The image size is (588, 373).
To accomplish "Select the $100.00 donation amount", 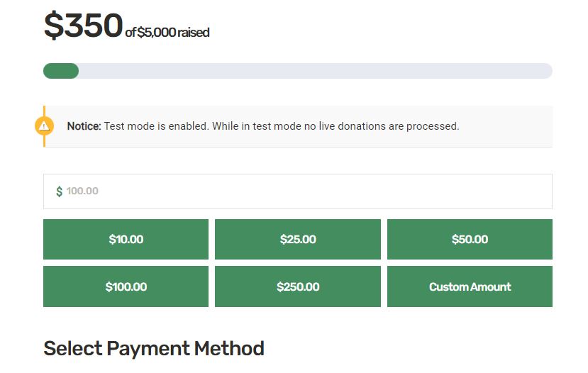I will pos(126,286).
